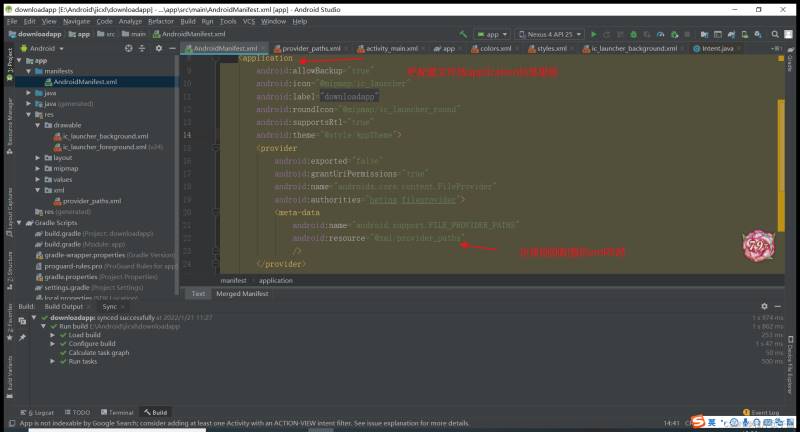Open Project panel gear settings
This screenshot has width=800, height=432.
[x=159, y=48]
